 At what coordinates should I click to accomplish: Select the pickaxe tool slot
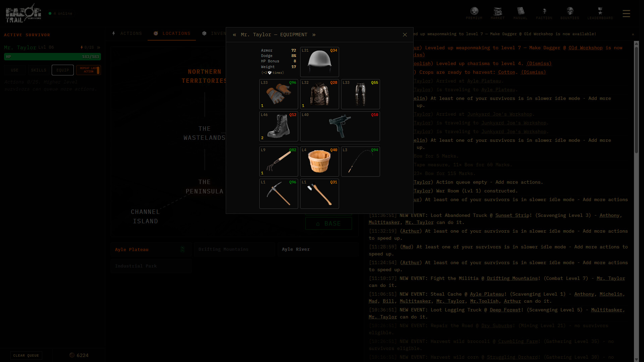(x=278, y=194)
